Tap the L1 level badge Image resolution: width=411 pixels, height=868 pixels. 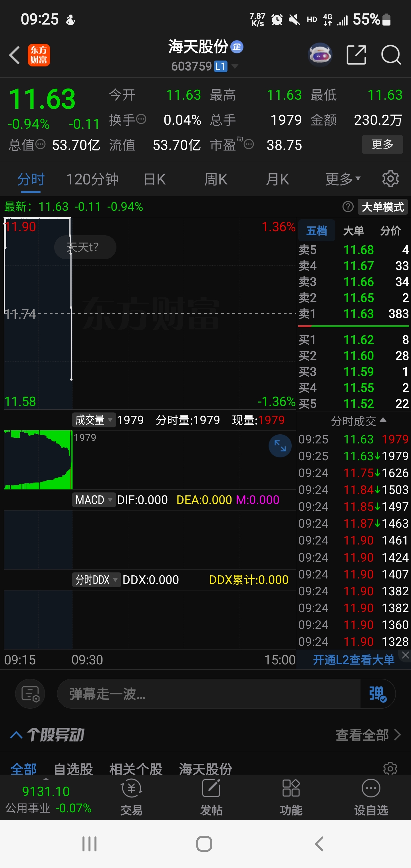pyautogui.click(x=221, y=66)
